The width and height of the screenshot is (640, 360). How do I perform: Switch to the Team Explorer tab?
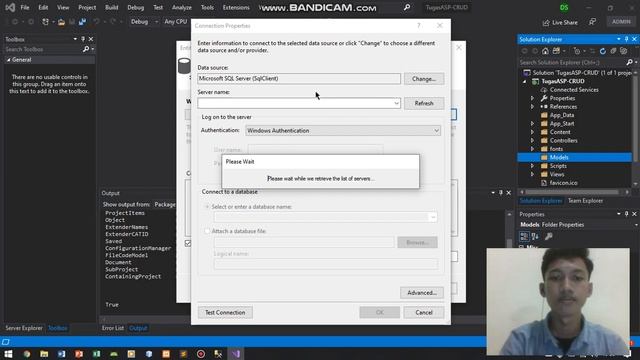(585, 201)
